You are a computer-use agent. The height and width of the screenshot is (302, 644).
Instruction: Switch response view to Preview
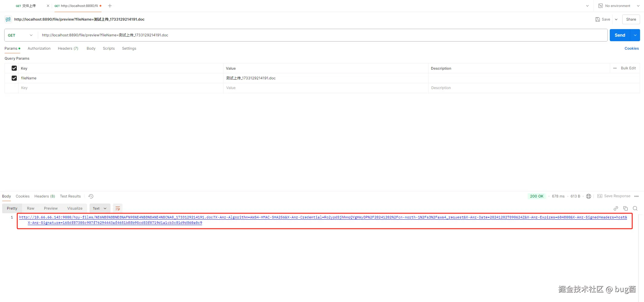[51, 208]
